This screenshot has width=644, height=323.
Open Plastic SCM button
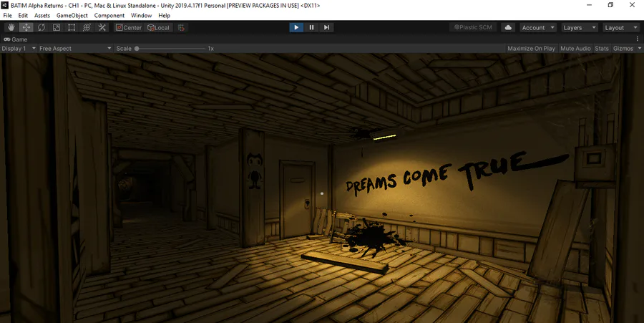[473, 27]
